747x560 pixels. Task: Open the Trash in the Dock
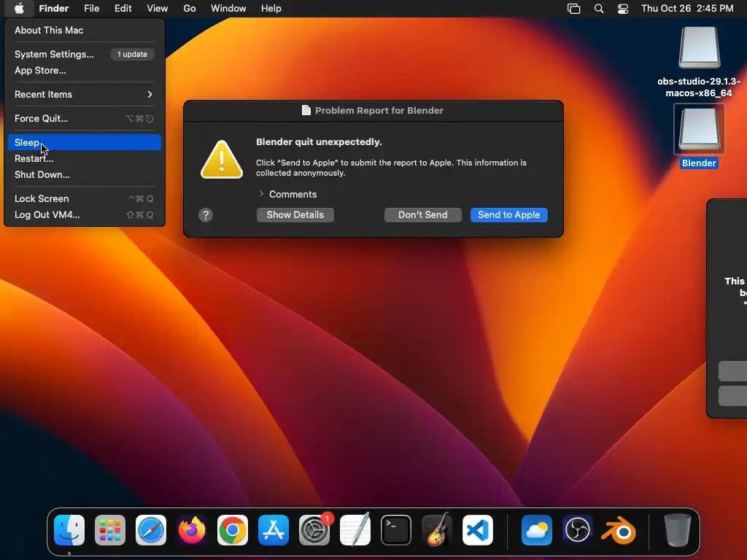click(678, 530)
